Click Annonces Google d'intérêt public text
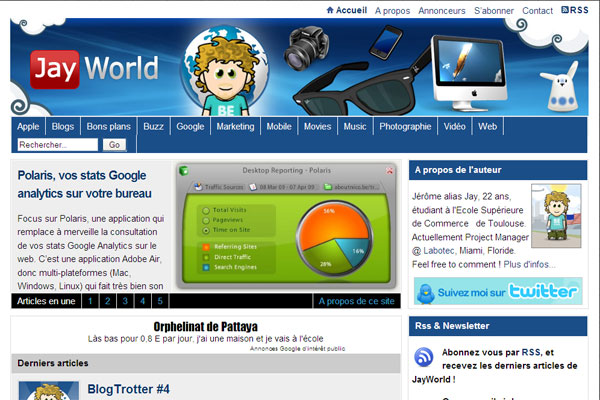The image size is (600, 400). point(297,349)
